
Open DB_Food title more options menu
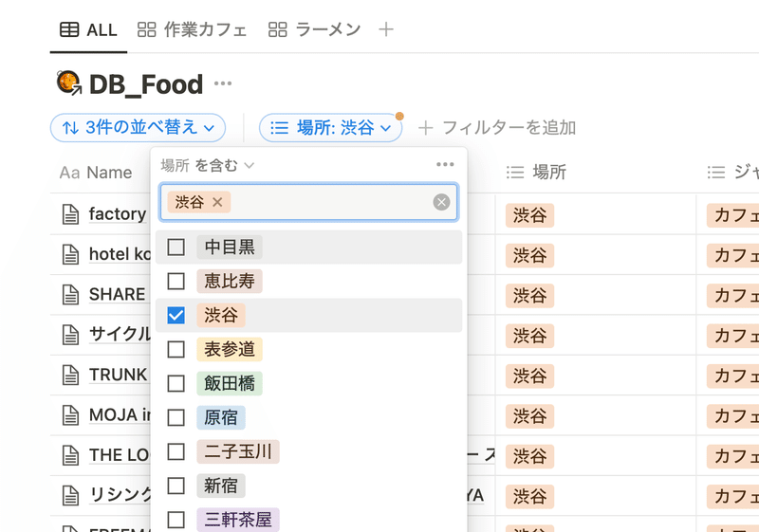[x=223, y=83]
